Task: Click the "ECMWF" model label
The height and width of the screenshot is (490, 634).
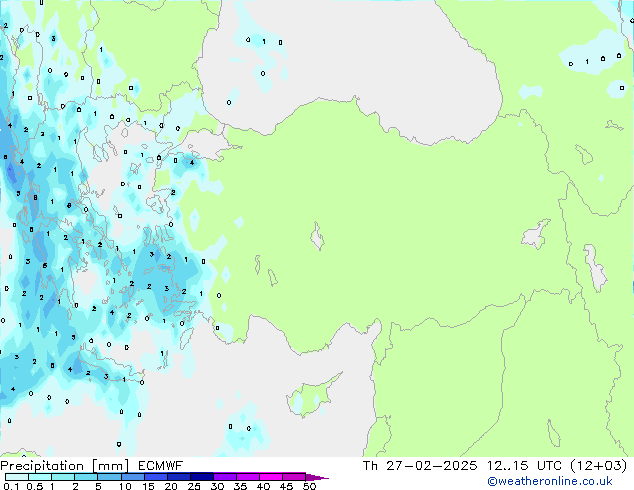Action: [161, 466]
